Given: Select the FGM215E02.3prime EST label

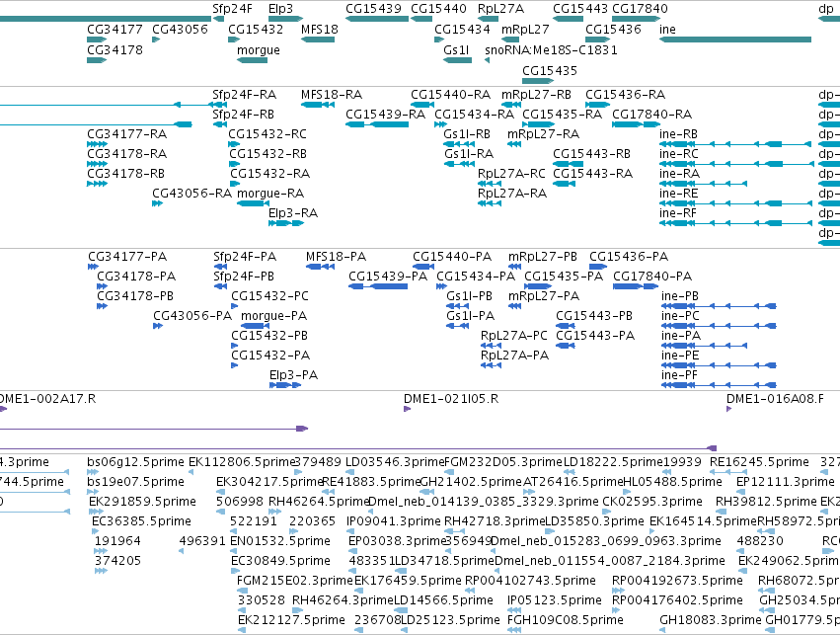Looking at the screenshot, I should click(x=295, y=581).
